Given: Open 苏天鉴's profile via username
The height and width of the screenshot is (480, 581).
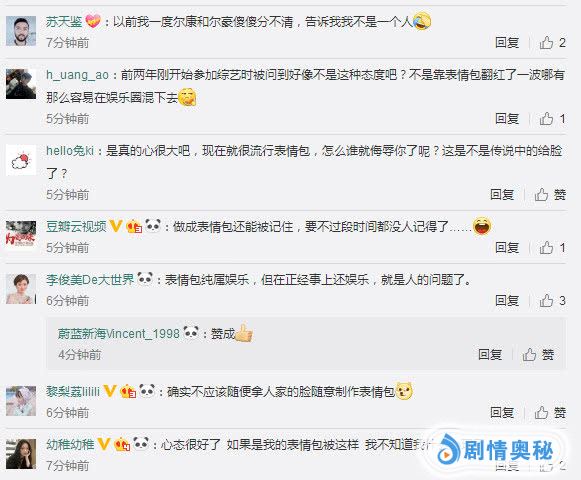Looking at the screenshot, I should (x=64, y=22).
